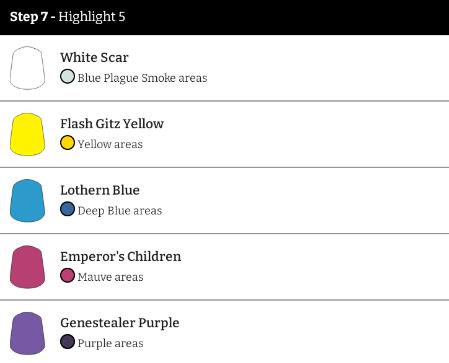Select the Blue Plague Smoke areas label
This screenshot has height=363, width=449.
[x=142, y=78]
